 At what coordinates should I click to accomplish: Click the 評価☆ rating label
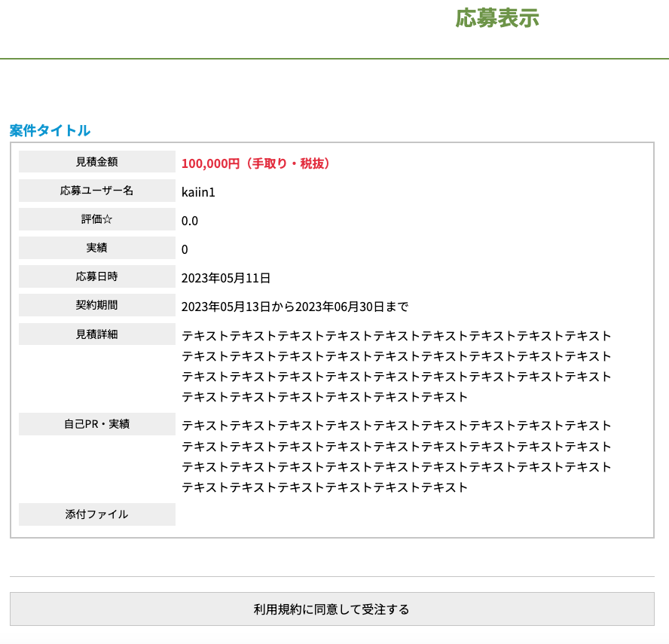point(96,219)
